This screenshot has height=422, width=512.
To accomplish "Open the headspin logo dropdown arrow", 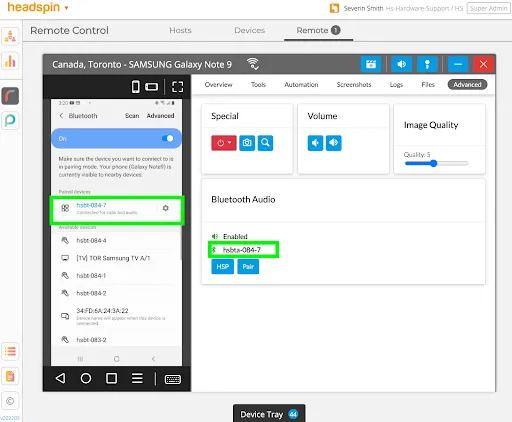I will [66, 8].
